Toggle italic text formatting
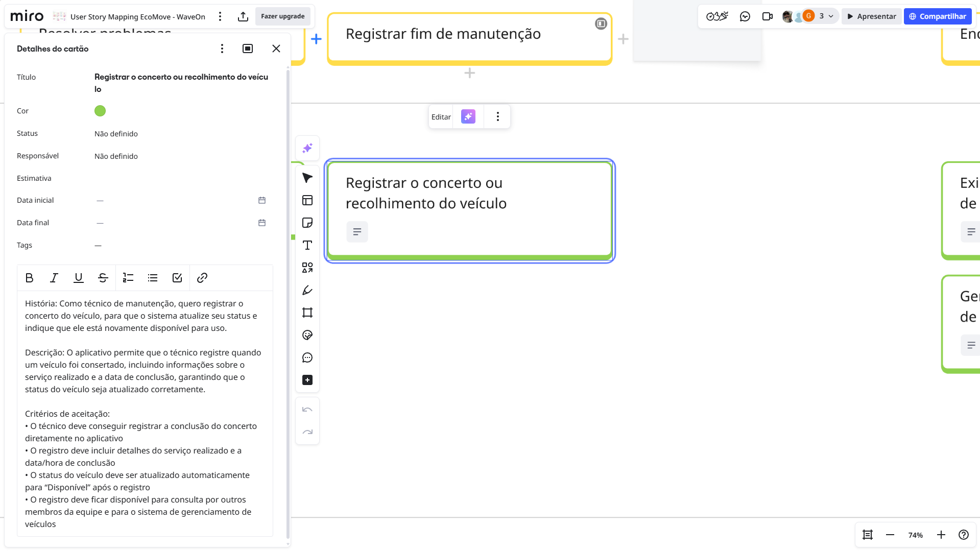 (54, 278)
